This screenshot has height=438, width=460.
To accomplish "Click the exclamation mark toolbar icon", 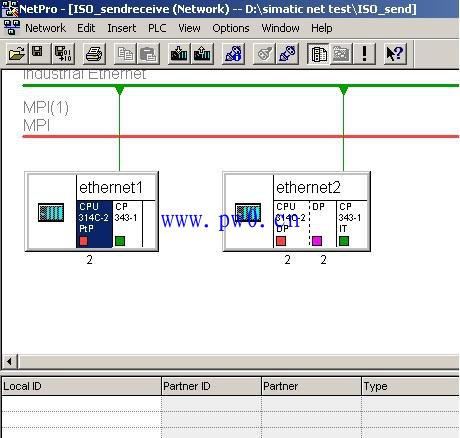I will [x=364, y=53].
